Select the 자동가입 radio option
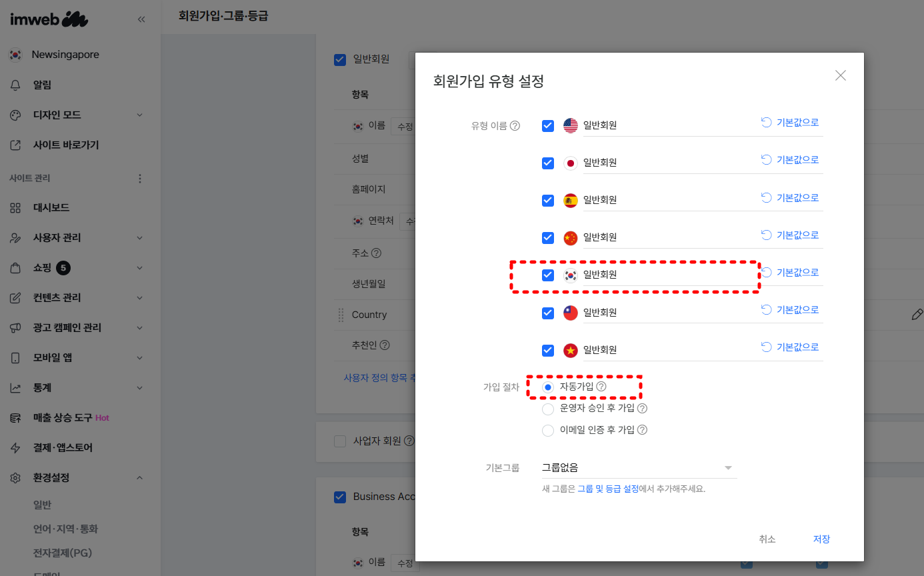 point(548,387)
